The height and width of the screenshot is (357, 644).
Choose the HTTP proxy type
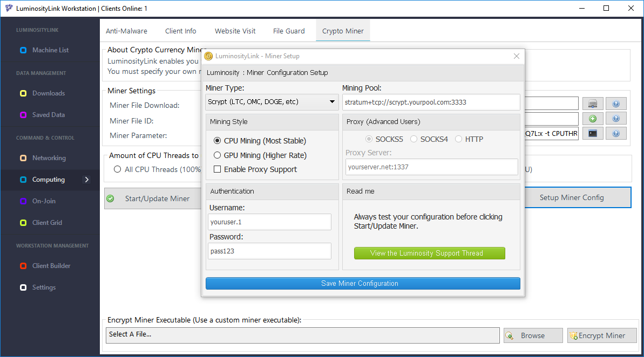[469, 139]
